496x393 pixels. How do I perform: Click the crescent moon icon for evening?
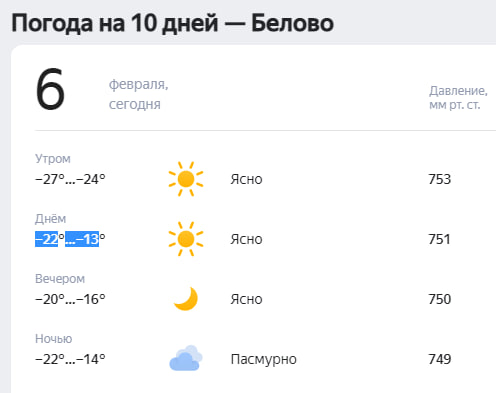click(186, 299)
